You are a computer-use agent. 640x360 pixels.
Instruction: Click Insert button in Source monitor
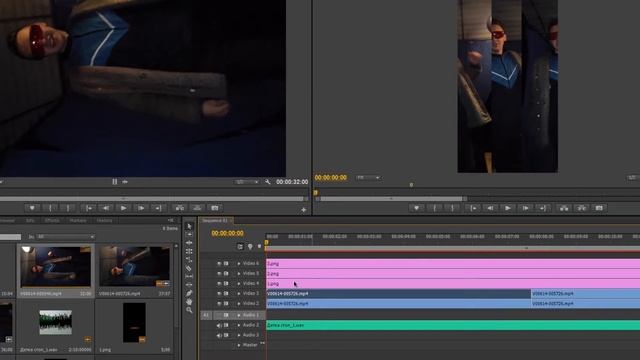click(x=179, y=208)
